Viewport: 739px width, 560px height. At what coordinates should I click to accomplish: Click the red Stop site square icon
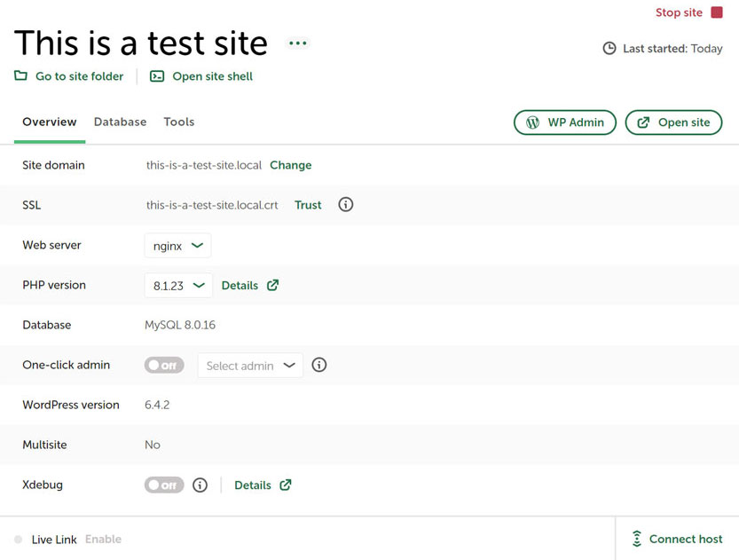tap(717, 12)
